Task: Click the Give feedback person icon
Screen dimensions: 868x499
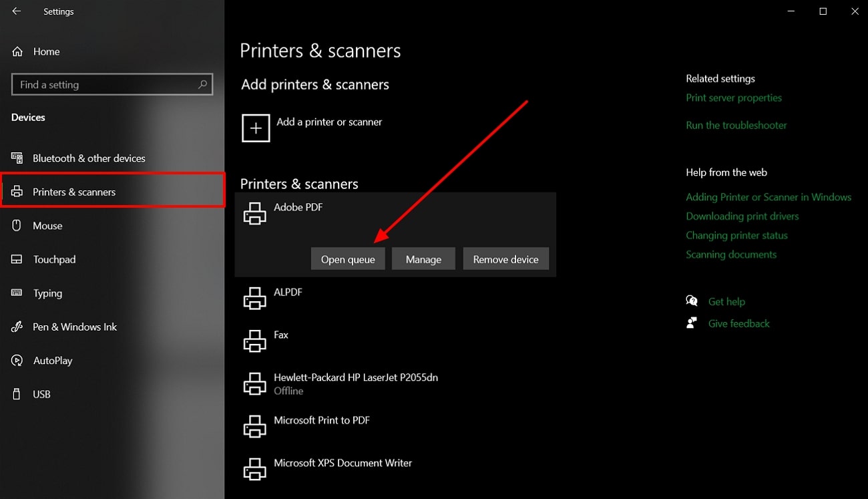Action: click(x=692, y=323)
